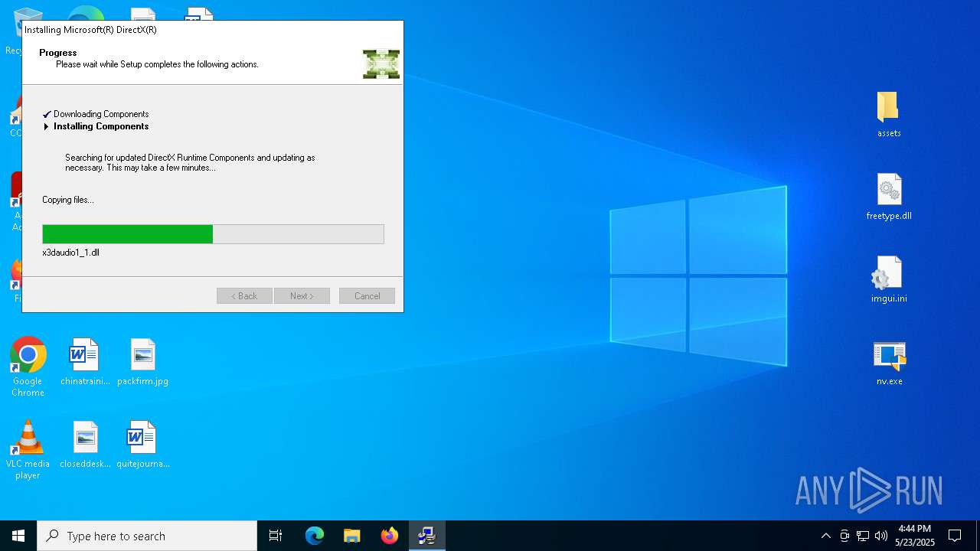Image resolution: width=980 pixels, height=551 pixels.
Task: Show hidden system tray icons
Action: [x=825, y=536]
